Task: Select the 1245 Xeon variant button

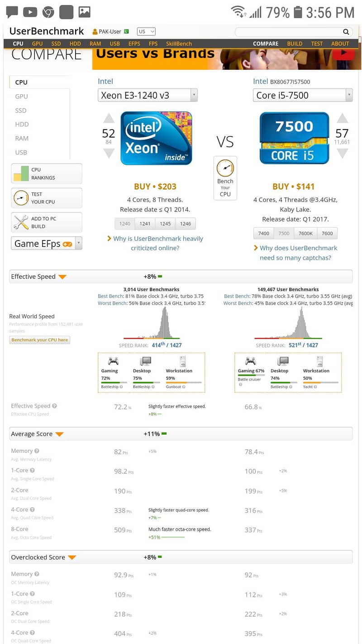Action: pyautogui.click(x=165, y=224)
